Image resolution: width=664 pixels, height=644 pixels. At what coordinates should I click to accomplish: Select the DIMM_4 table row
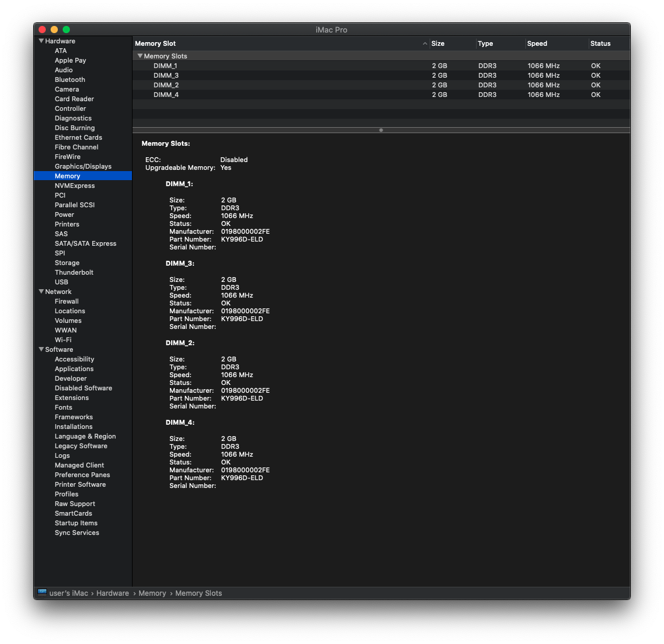pos(381,95)
